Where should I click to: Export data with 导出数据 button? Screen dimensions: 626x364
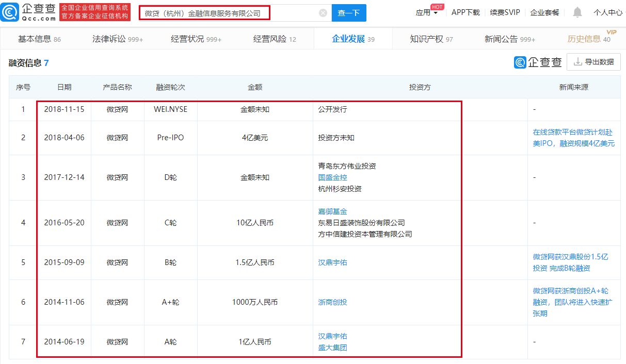[593, 62]
